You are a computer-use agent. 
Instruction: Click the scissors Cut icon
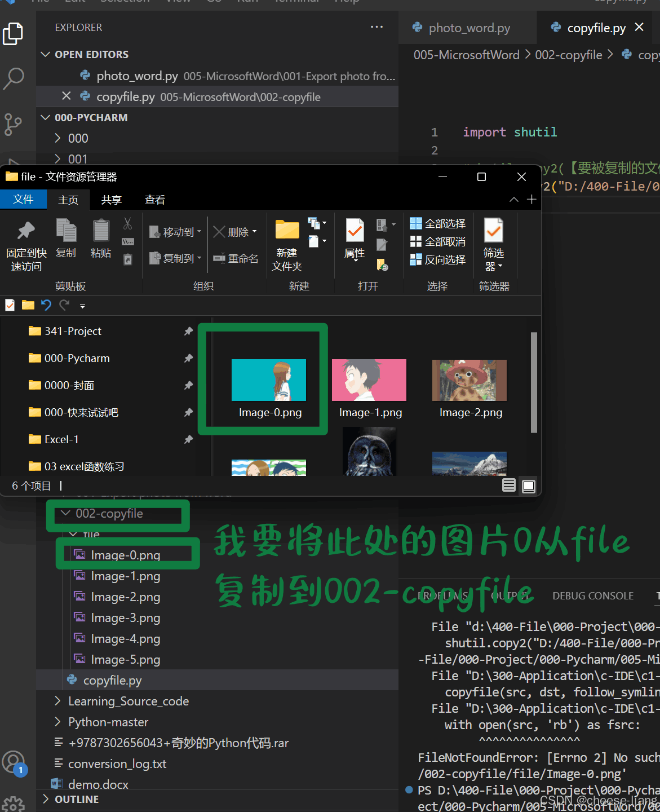pyautogui.click(x=128, y=224)
